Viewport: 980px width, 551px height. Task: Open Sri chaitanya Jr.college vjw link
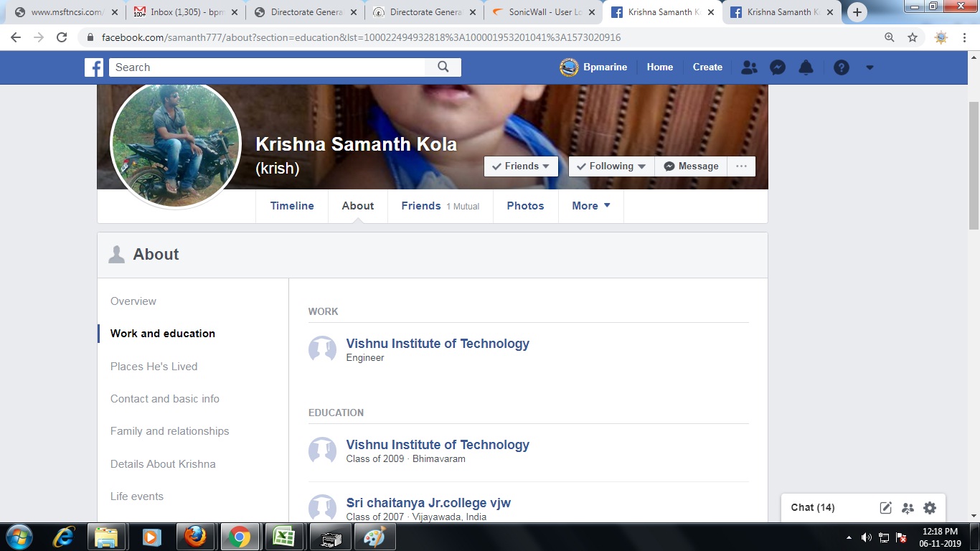pyautogui.click(x=428, y=503)
